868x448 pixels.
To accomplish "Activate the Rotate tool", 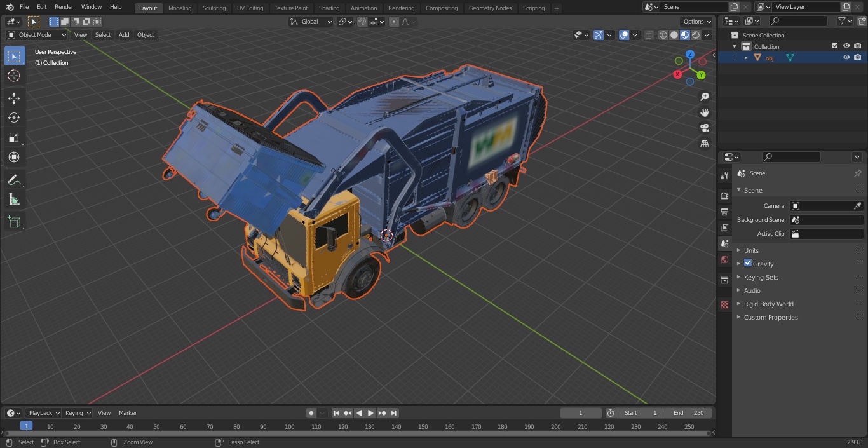I will point(14,118).
